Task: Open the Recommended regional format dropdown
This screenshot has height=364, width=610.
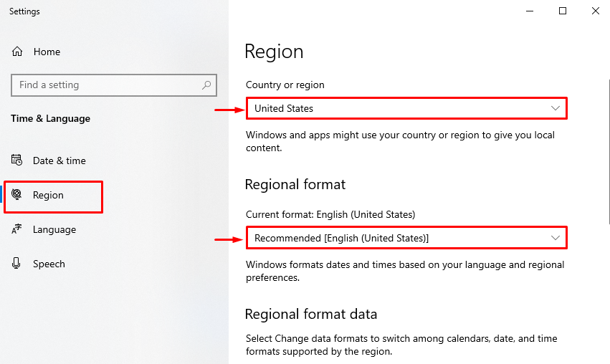Action: tap(401, 237)
